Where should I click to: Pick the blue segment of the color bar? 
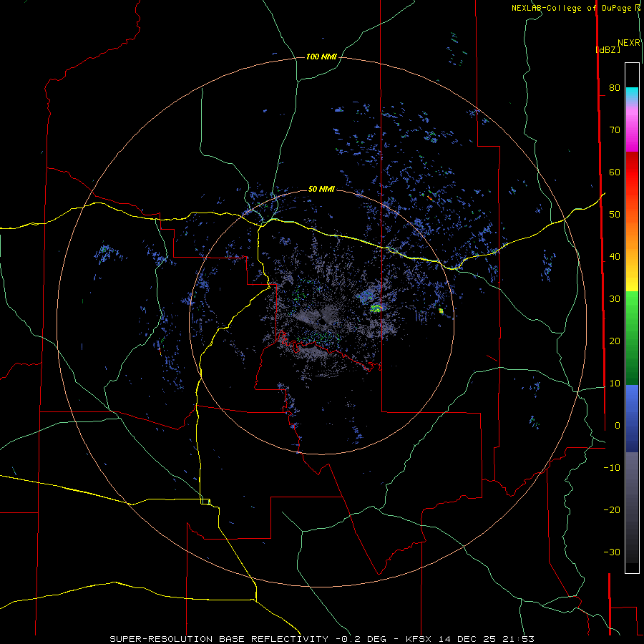tap(632, 419)
